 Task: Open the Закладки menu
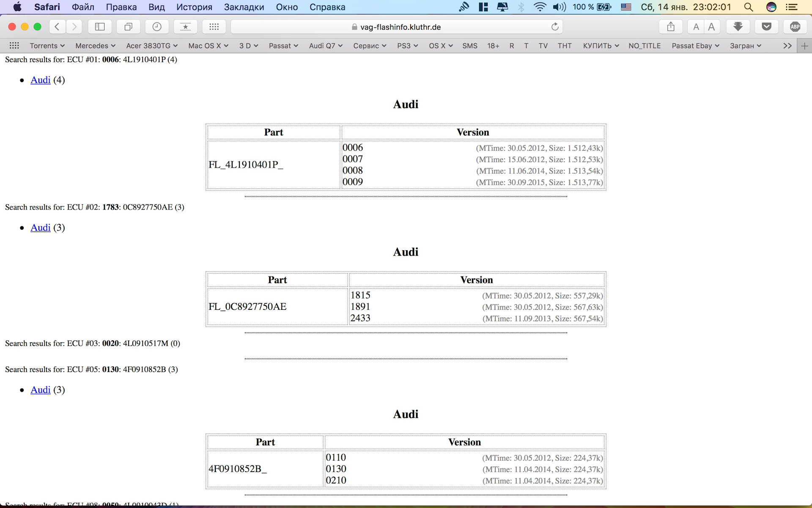click(244, 7)
